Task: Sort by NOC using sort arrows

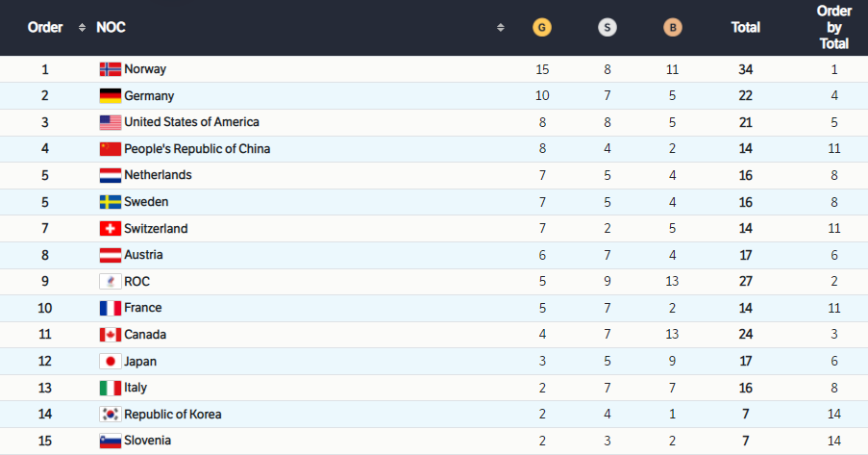Action: (500, 28)
